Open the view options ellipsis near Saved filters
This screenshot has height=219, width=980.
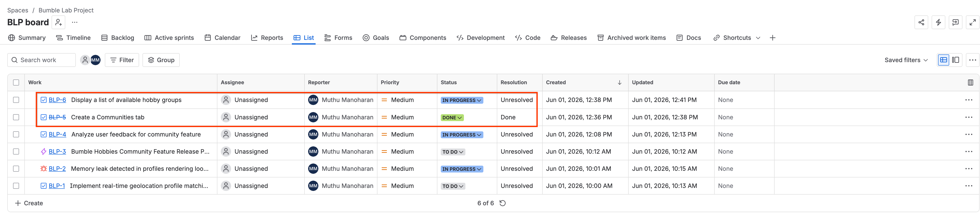pyautogui.click(x=972, y=60)
